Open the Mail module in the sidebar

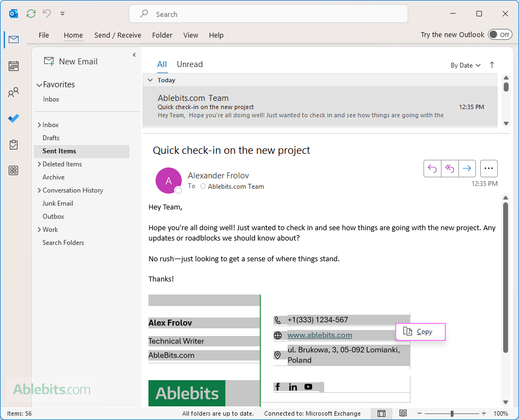pos(14,40)
